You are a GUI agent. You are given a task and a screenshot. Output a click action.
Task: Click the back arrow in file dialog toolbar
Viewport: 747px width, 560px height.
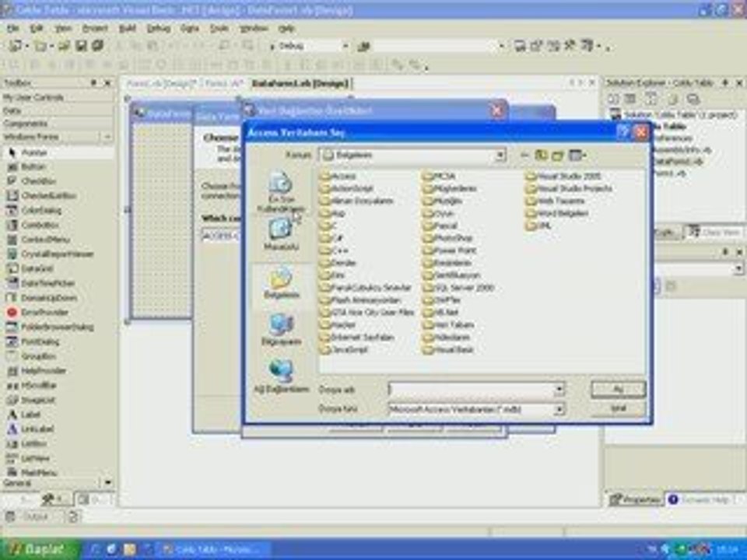point(524,156)
